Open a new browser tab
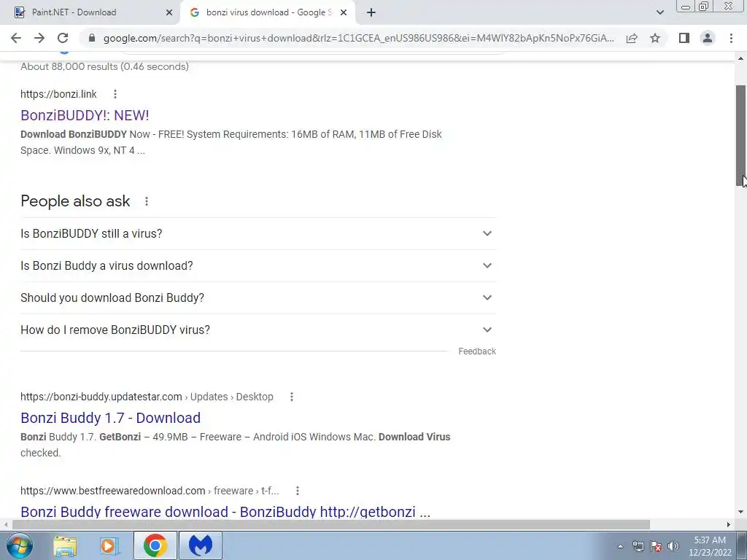This screenshot has width=747, height=560. click(371, 12)
